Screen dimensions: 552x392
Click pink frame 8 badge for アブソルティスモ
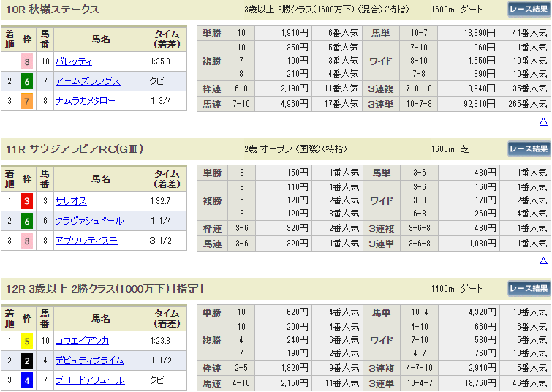[x=27, y=241]
